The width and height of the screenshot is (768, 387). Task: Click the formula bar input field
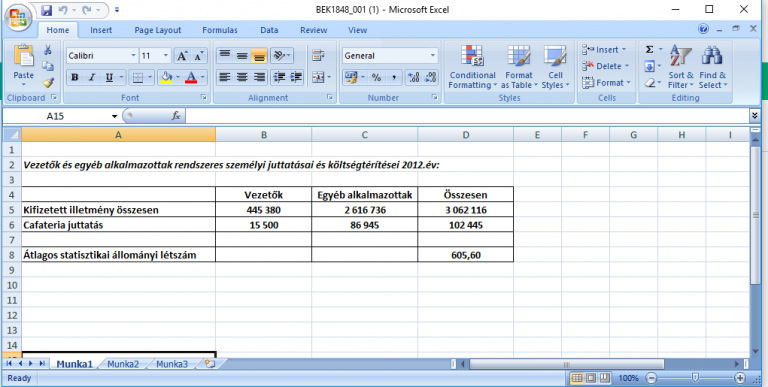tap(467, 116)
